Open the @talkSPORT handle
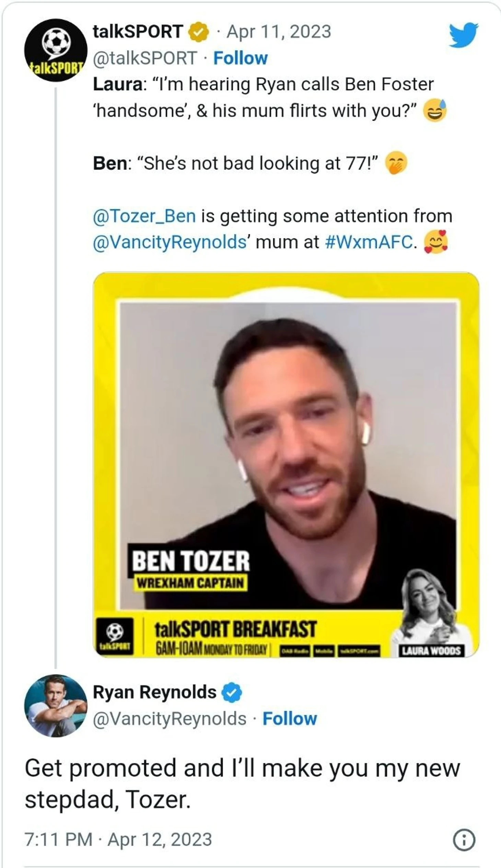 pos(145,58)
